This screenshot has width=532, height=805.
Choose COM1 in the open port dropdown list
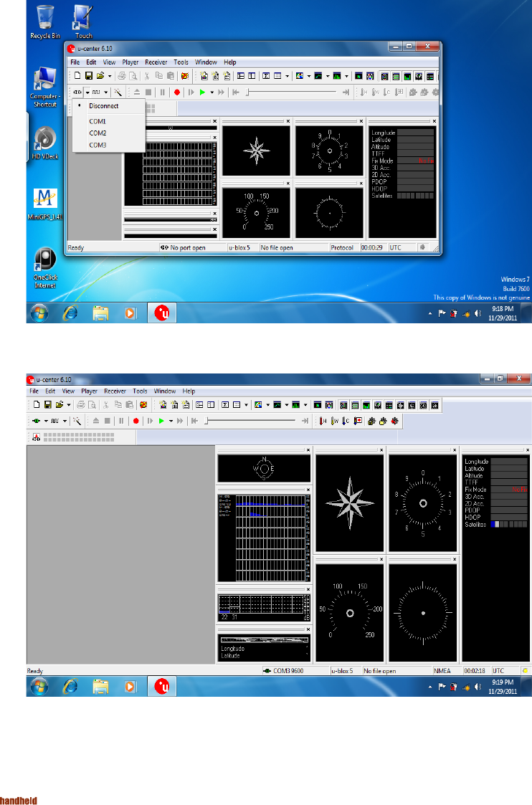point(98,122)
